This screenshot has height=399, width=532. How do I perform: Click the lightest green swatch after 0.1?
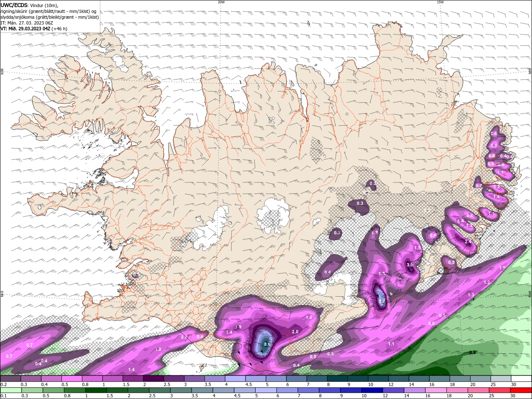[11, 390]
